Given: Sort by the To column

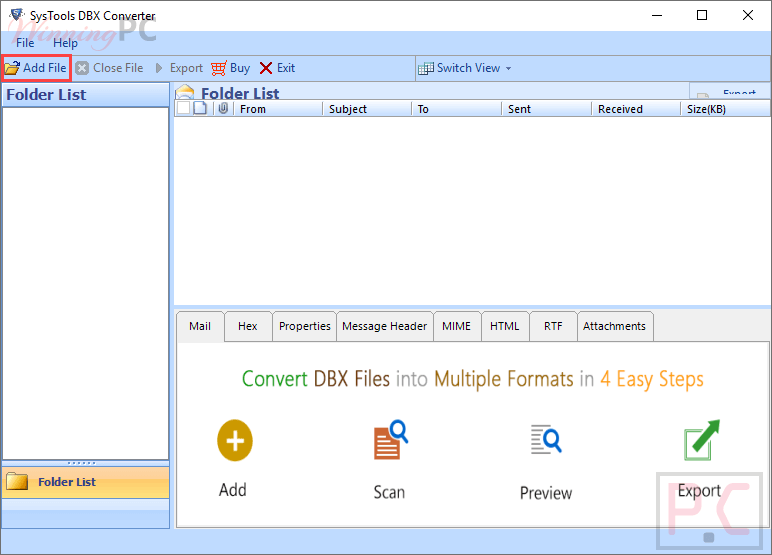Looking at the screenshot, I should tap(456, 109).
